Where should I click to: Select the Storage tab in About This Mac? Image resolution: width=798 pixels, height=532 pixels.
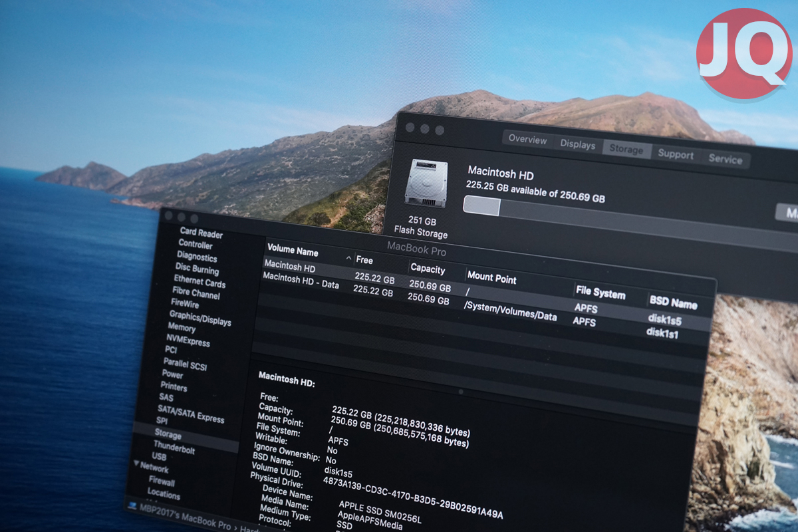(626, 149)
